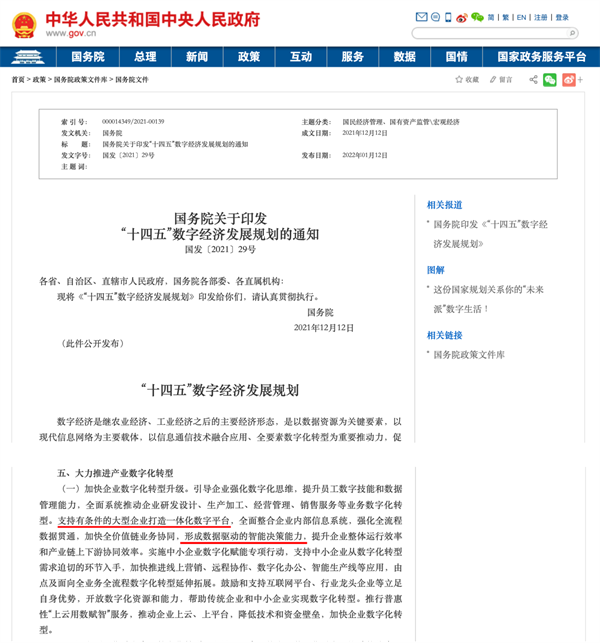Click the mail envelope icon in header
The width and height of the screenshot is (600, 643).
tap(421, 17)
